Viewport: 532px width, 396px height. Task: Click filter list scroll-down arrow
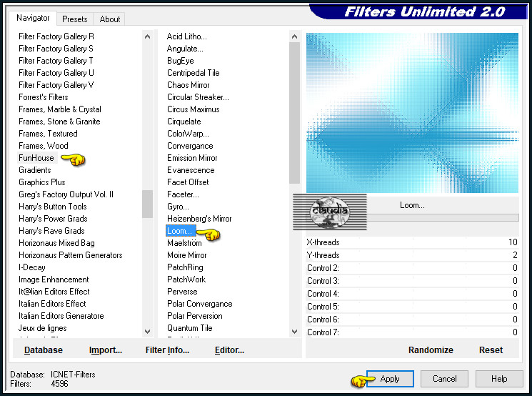point(294,332)
